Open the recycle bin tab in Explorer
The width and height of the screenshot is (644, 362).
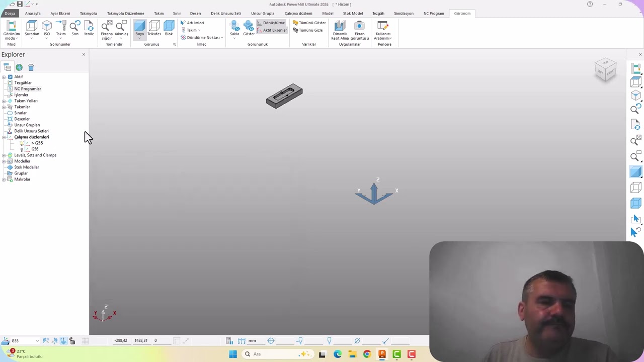coord(31,67)
